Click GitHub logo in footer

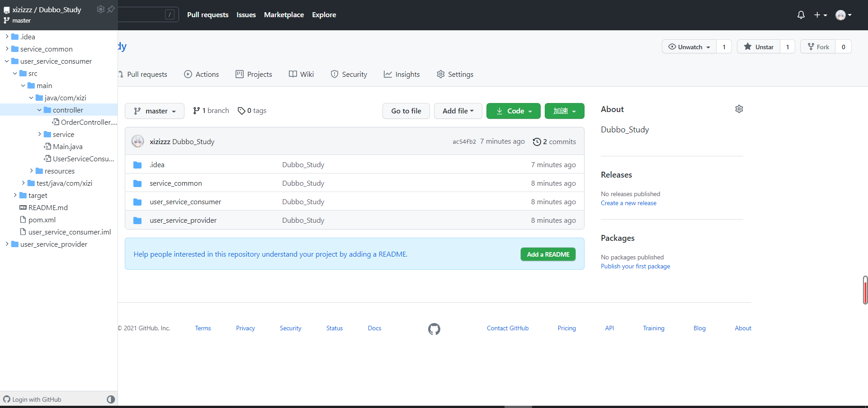(434, 329)
